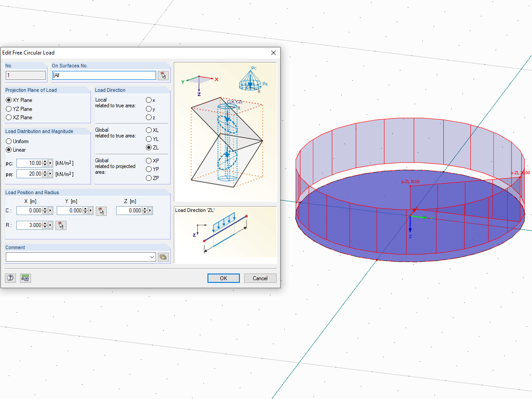Close the Edit Free Circular Load dialog
This screenshot has height=399, width=532.
click(273, 53)
